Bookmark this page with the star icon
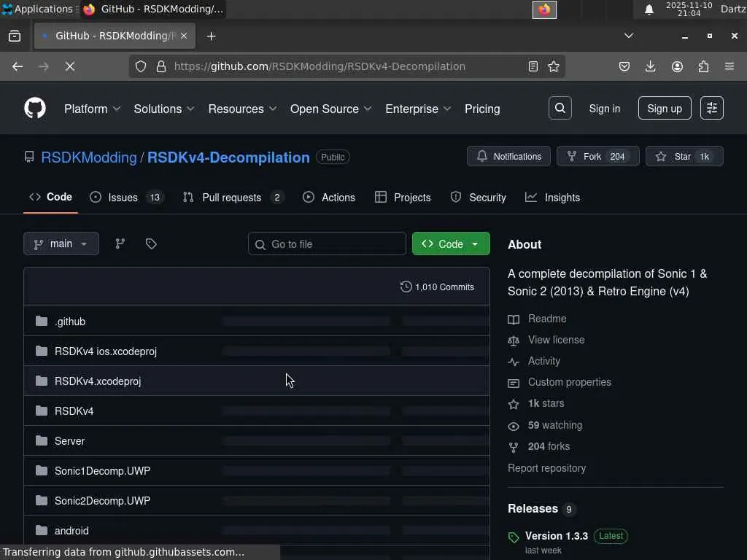 click(x=554, y=66)
